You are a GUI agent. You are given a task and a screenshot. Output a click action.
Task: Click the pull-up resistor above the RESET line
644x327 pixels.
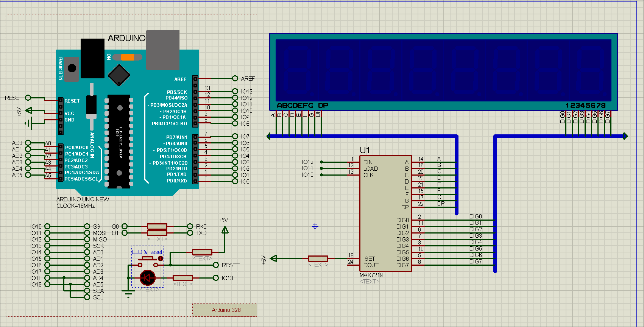(202, 252)
